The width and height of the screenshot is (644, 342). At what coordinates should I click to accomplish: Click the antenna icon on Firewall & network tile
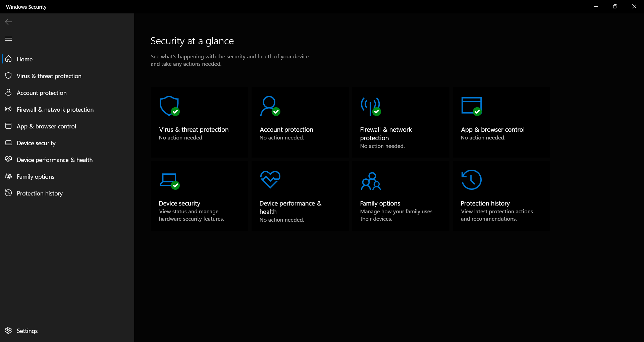[370, 106]
